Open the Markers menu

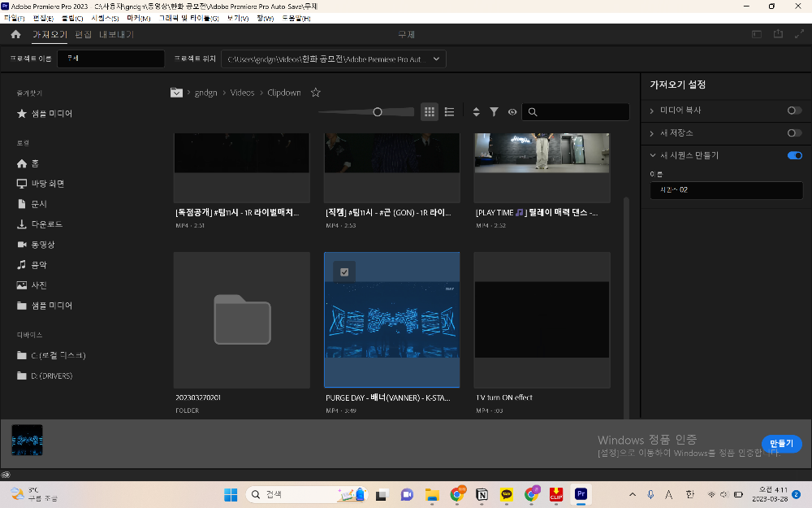pos(138,18)
